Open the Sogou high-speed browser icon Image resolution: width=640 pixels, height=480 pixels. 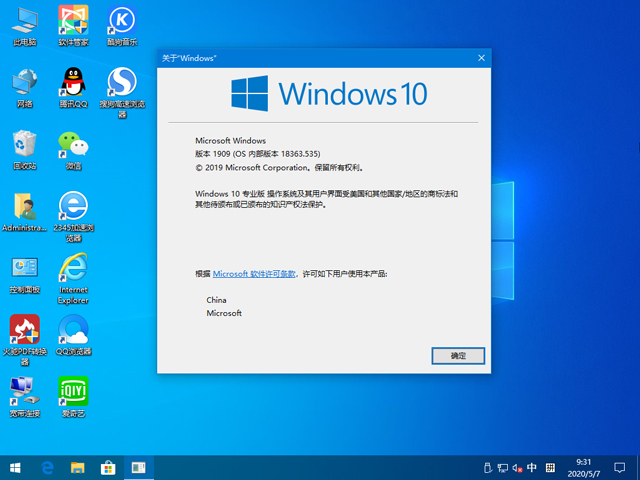(x=122, y=93)
